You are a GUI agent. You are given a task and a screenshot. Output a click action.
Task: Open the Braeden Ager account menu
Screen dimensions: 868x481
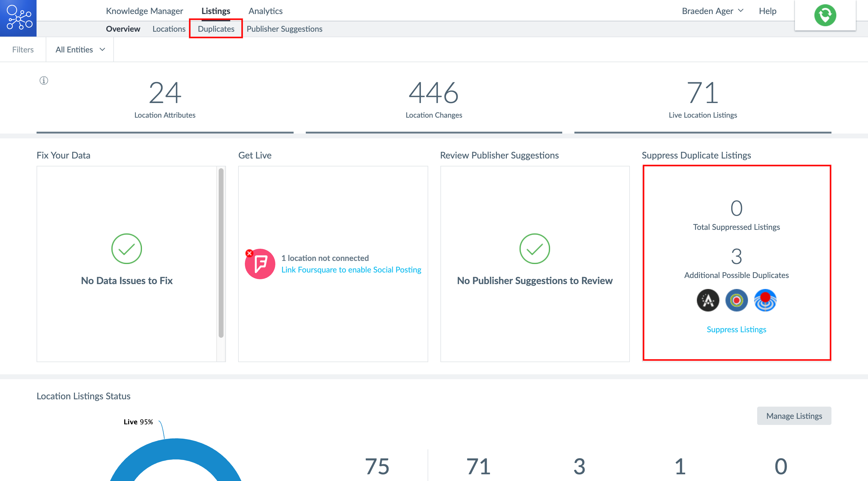(x=712, y=11)
